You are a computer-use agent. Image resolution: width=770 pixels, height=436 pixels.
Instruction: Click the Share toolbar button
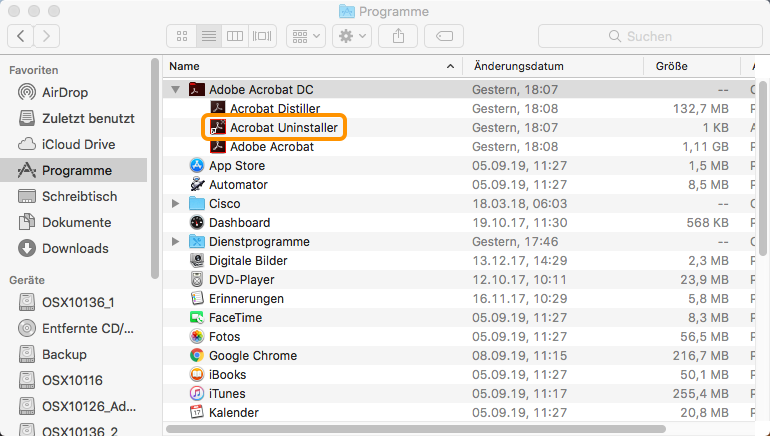click(398, 36)
